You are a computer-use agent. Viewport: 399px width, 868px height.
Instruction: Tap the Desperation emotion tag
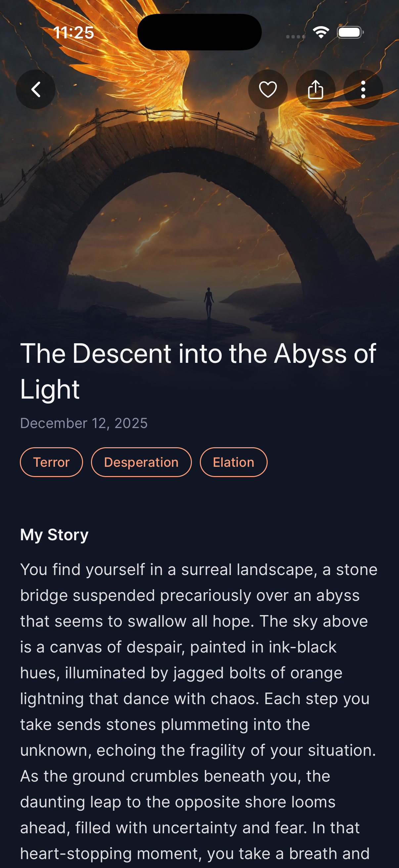(141, 462)
